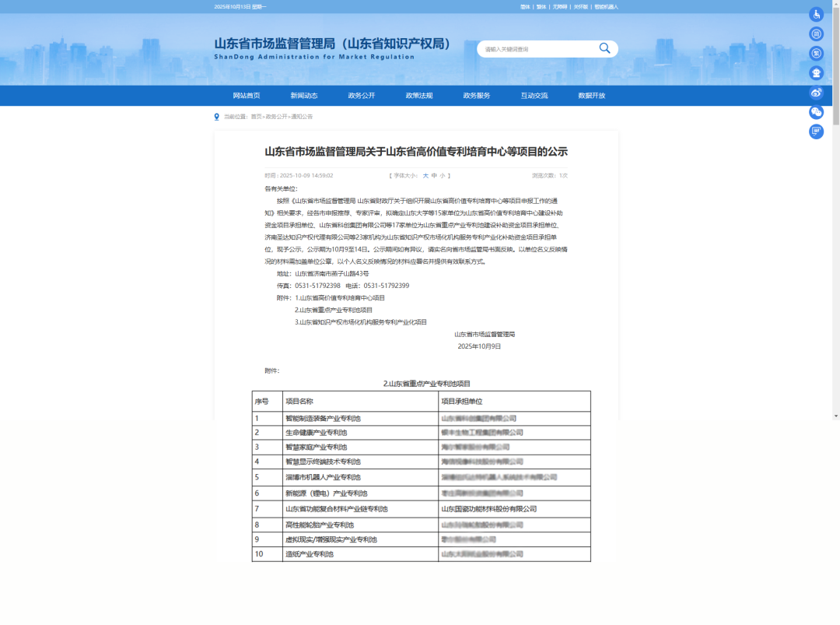Switch to 简体 in the top bar
Image resolution: width=840 pixels, height=625 pixels.
point(525,7)
